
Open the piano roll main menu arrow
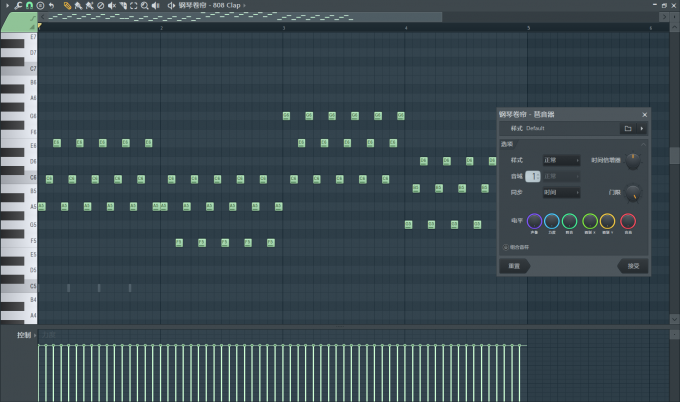tap(6, 5)
